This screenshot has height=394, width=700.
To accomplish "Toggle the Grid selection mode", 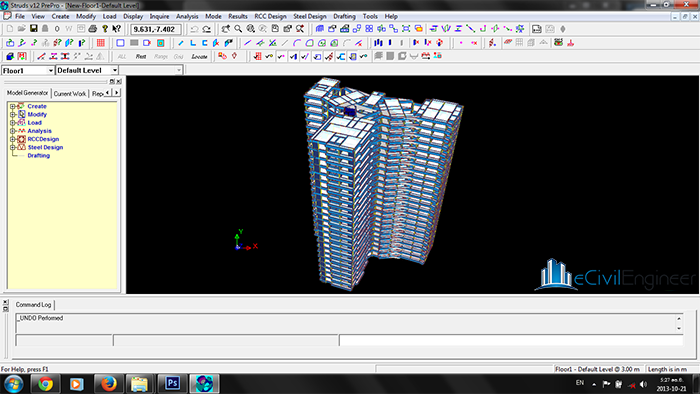I will point(179,56).
